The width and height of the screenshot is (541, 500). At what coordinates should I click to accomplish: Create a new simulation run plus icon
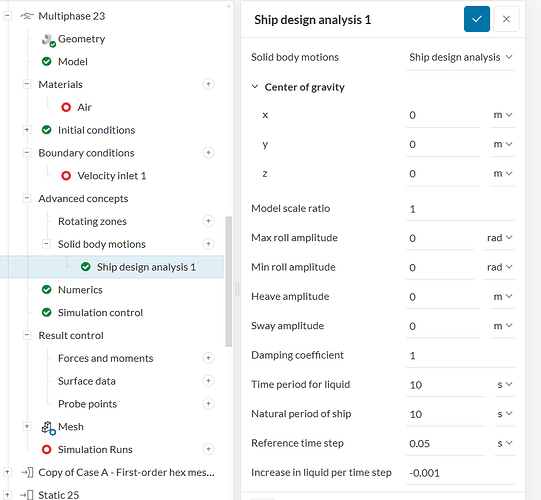point(208,449)
